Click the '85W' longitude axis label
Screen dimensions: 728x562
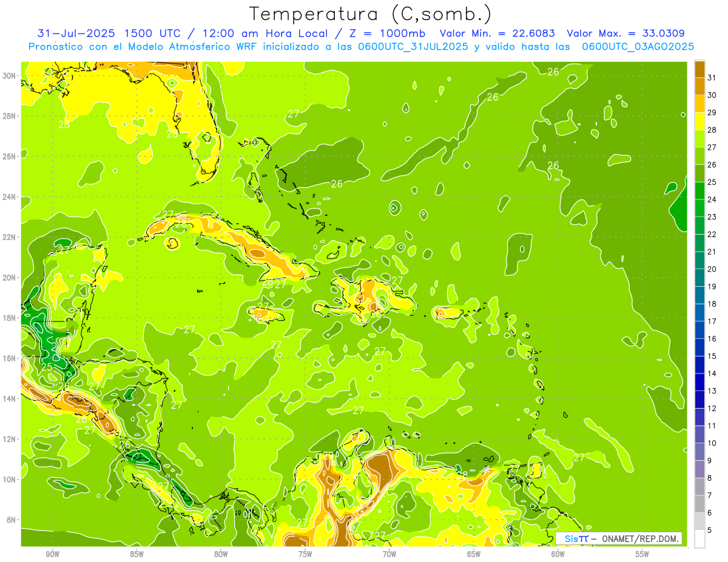(x=136, y=554)
